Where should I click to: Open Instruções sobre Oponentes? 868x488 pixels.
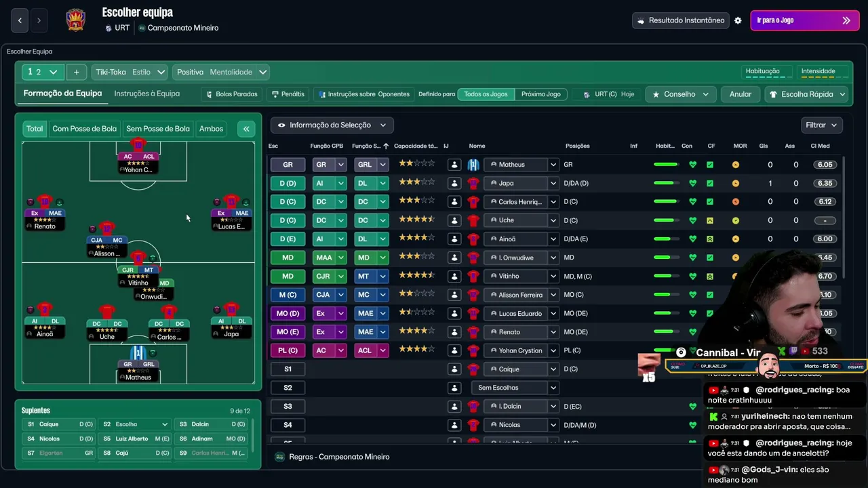click(363, 94)
